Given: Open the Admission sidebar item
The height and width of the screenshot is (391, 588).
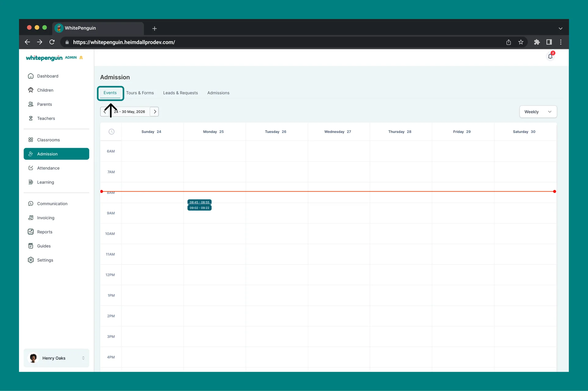Looking at the screenshot, I should (56, 154).
